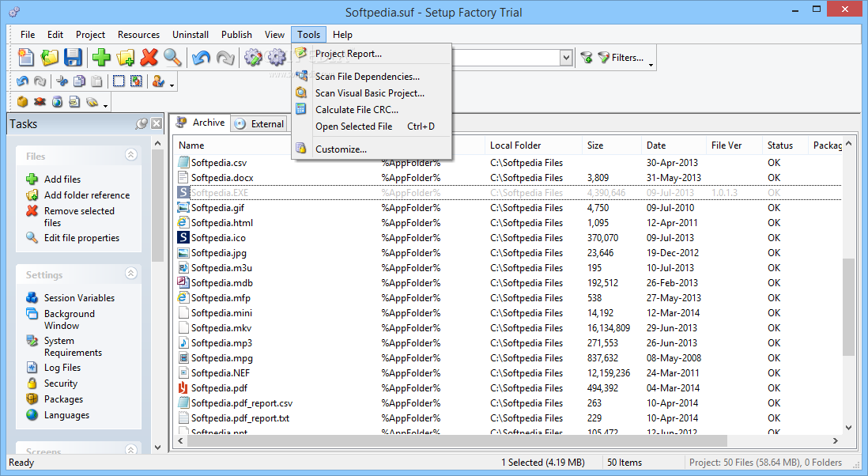Click Tasks pane scrollbar down arrow
This screenshot has height=476, width=868.
tap(158, 448)
